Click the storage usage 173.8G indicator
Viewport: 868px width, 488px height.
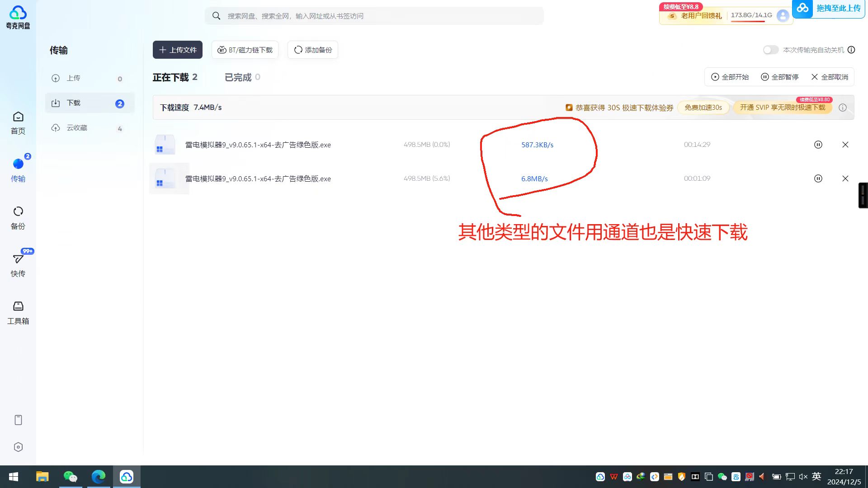[751, 15]
